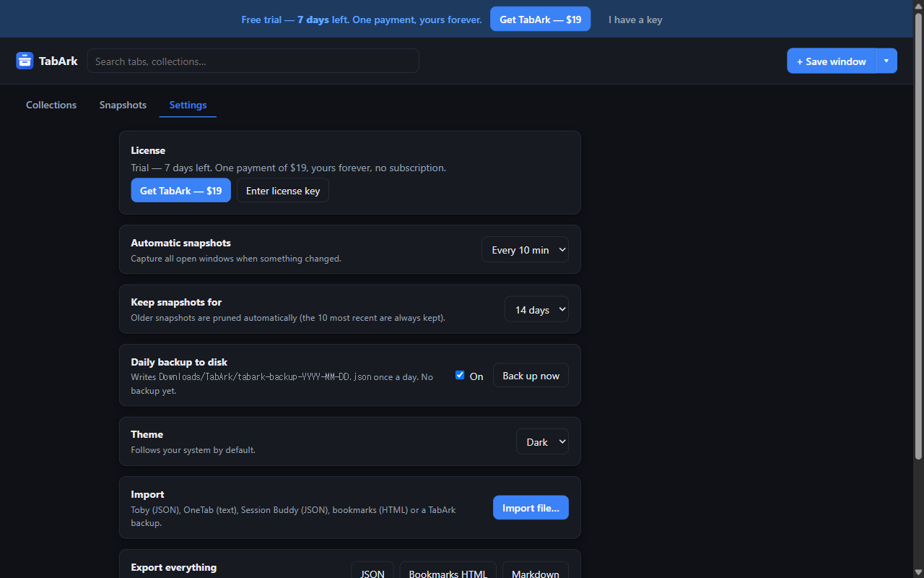
Task: Click the TabArk logo icon
Action: (x=25, y=61)
